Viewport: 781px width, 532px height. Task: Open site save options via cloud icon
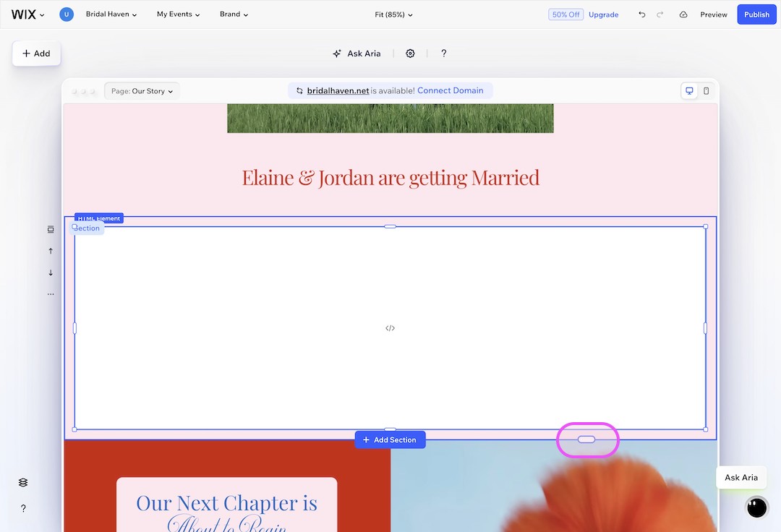pyautogui.click(x=683, y=14)
